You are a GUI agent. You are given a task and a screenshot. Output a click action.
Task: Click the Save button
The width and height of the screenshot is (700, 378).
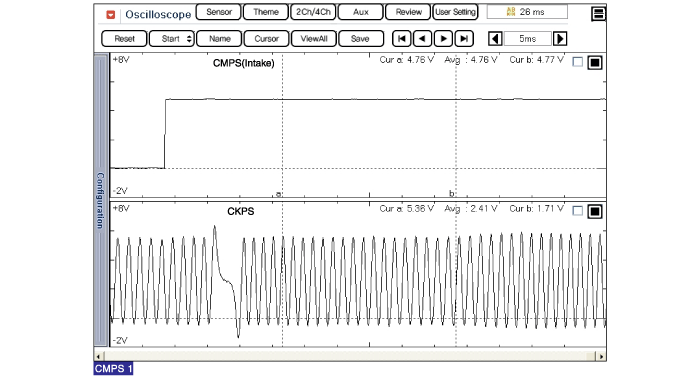[361, 39]
